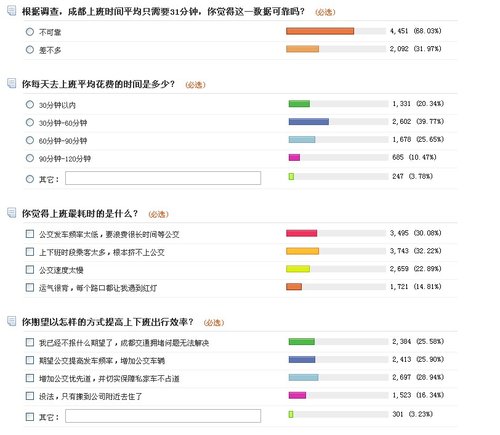Click the magenta result bar for 90分钟-120分钟
This screenshot has height=435, width=500.
pos(294,157)
